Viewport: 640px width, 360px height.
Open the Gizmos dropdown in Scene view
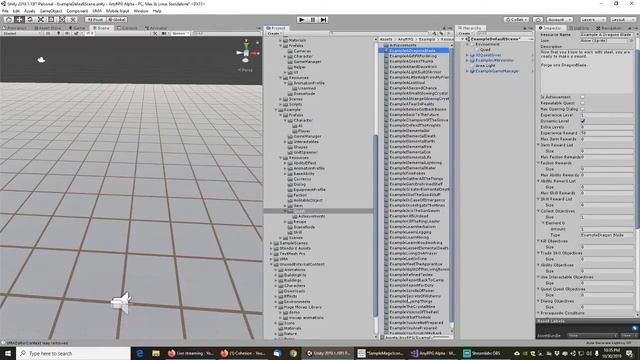pos(181,33)
